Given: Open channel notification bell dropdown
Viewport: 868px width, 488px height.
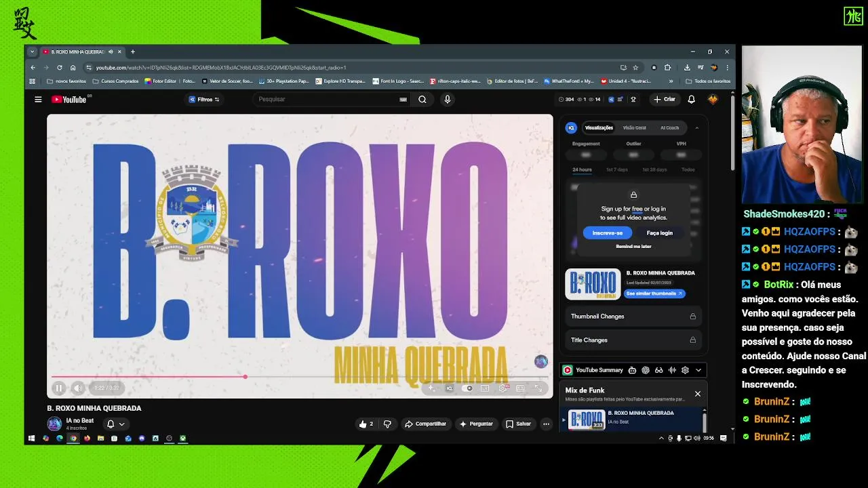Looking at the screenshot, I should point(115,424).
